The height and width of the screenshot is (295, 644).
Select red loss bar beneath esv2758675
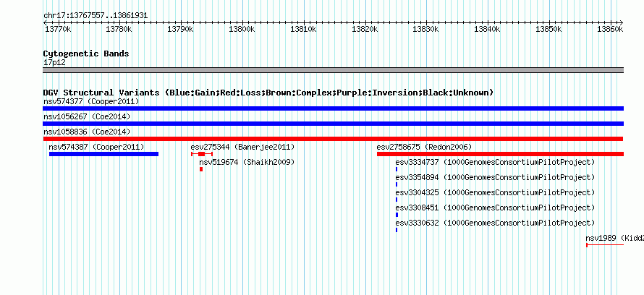pos(500,154)
